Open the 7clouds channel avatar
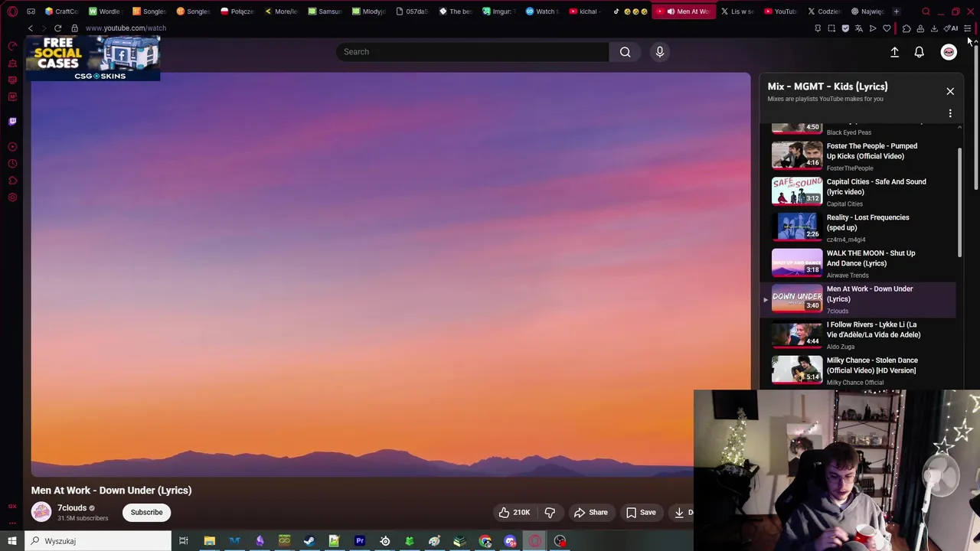The image size is (980, 551). point(41,512)
